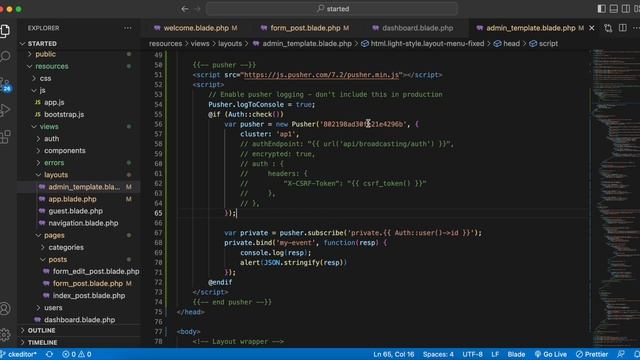The width and height of the screenshot is (640, 360).
Task: Collapse the views folder
Action: (x=49, y=127)
